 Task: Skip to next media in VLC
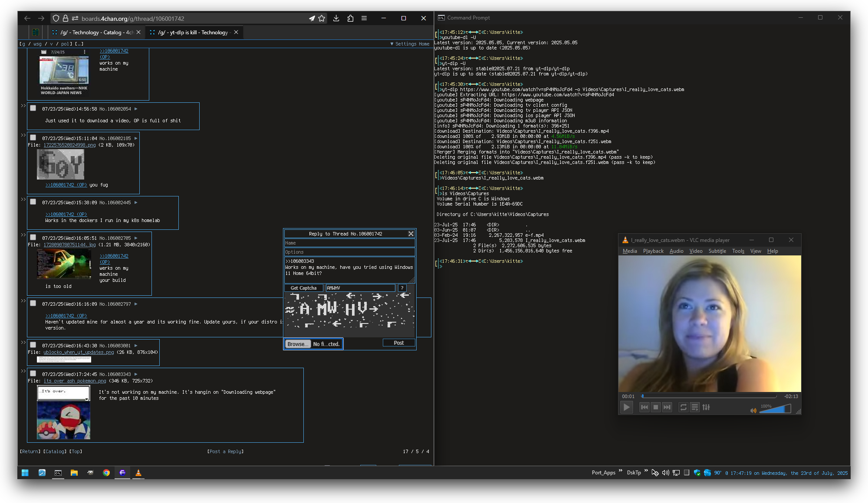(x=667, y=407)
